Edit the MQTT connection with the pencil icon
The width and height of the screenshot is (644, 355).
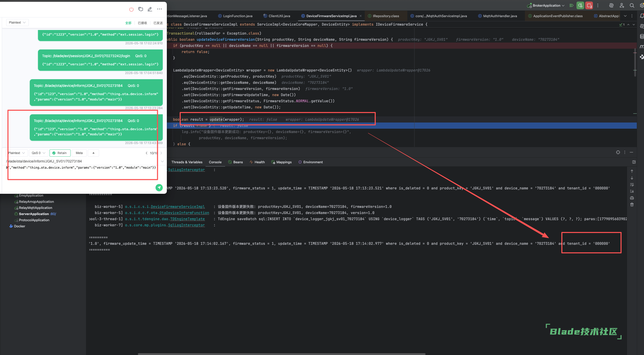pos(150,9)
